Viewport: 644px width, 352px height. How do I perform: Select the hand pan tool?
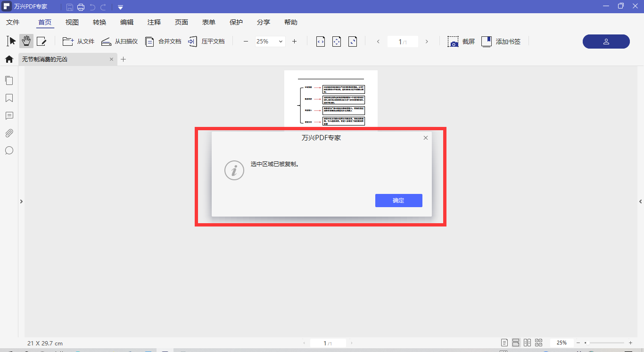(x=26, y=42)
